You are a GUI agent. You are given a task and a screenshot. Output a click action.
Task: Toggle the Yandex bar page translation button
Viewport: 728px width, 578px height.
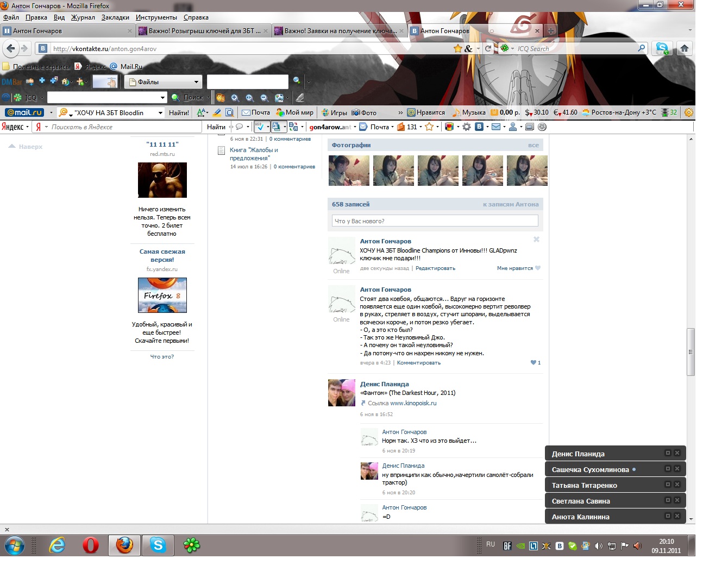coord(277,127)
